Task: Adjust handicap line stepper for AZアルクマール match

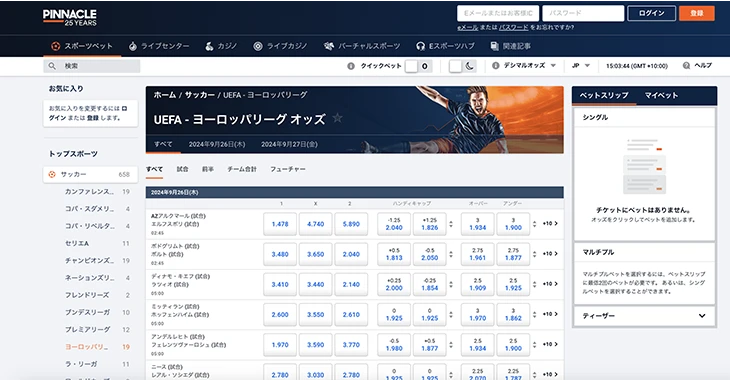Action: 451,224
